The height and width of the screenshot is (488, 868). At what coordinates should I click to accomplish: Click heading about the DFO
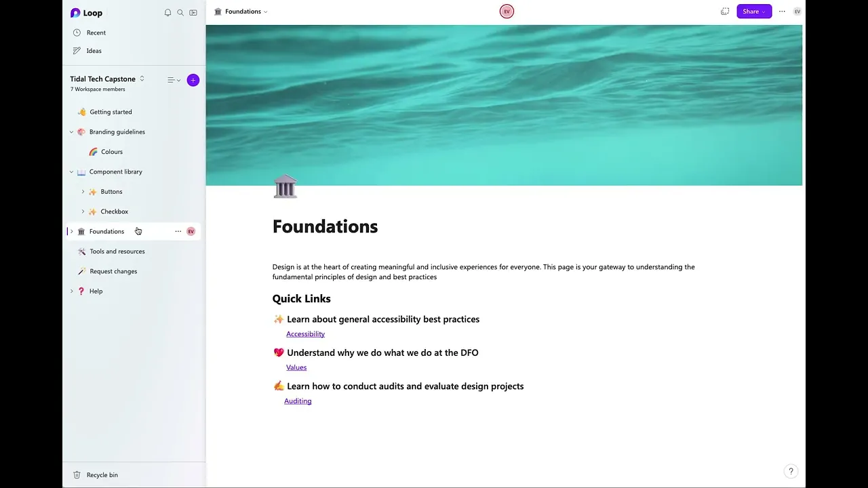[382, 353]
